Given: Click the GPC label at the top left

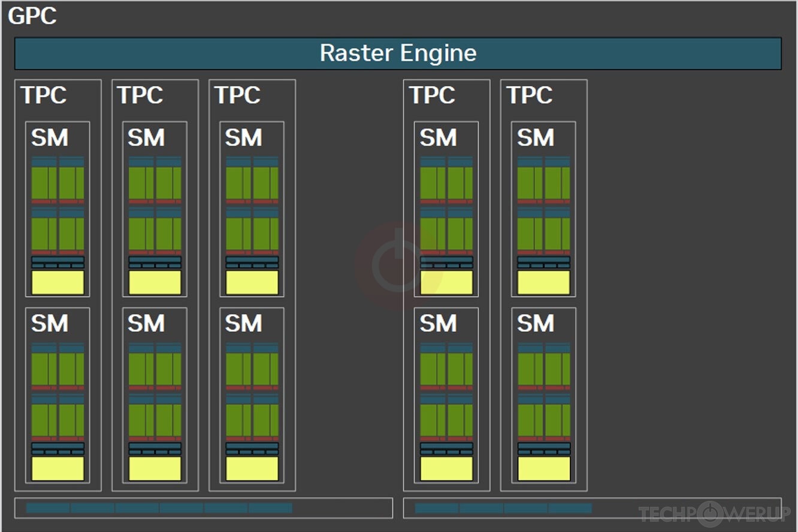Looking at the screenshot, I should pyautogui.click(x=31, y=16).
